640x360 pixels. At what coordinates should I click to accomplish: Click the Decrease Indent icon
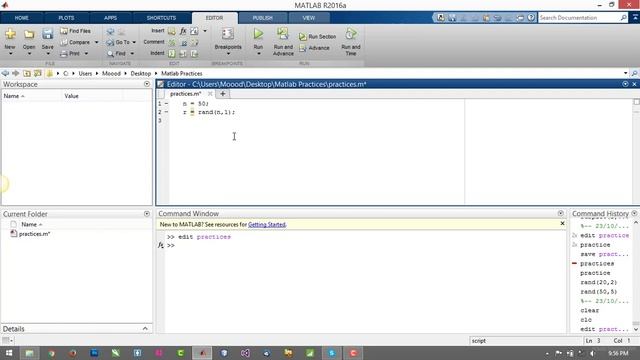pyautogui.click(x=194, y=53)
